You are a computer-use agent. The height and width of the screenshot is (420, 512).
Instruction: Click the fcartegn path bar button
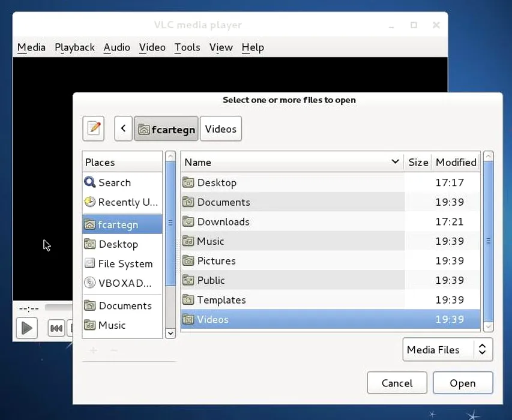166,128
